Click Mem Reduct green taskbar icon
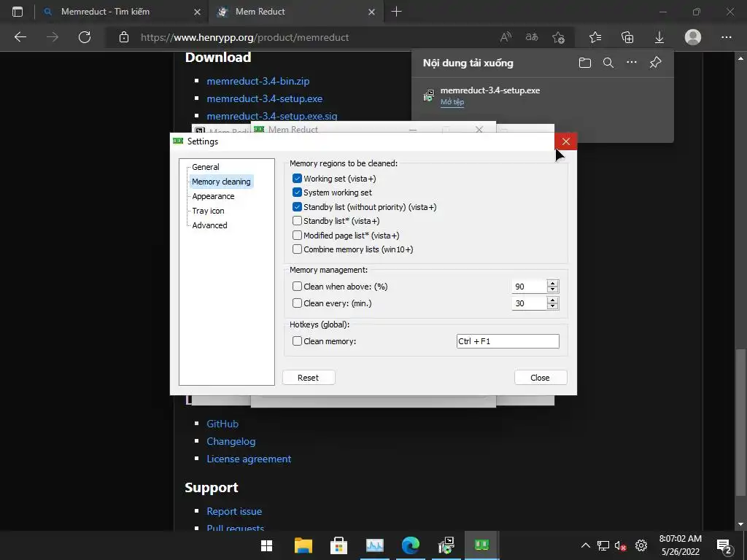 pyautogui.click(x=481, y=545)
